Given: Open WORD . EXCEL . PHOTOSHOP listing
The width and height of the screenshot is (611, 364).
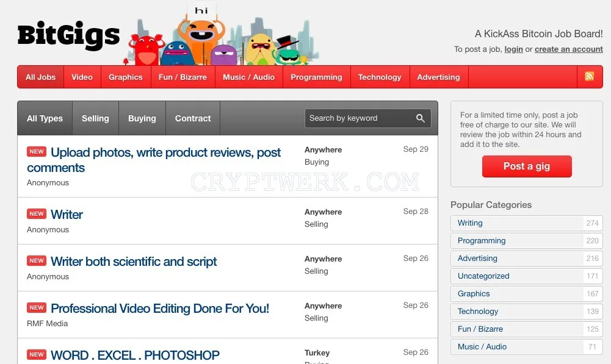Looking at the screenshot, I should click(x=135, y=355).
